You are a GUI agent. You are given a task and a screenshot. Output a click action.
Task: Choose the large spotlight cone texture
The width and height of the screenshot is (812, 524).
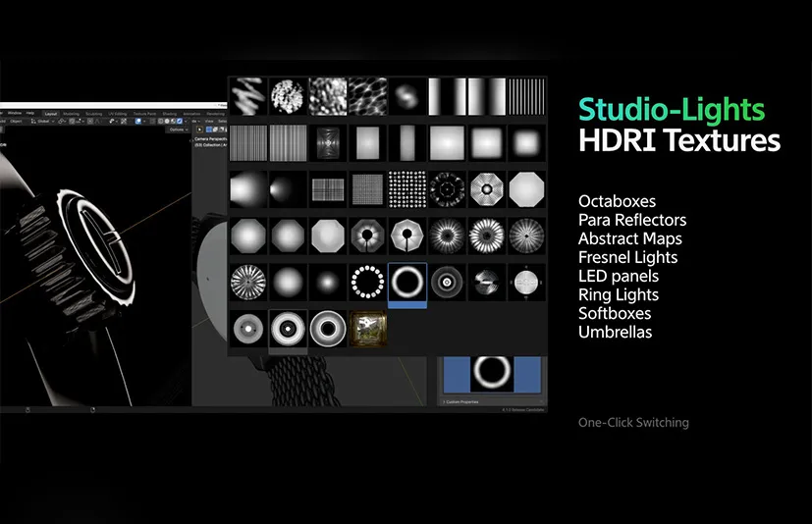pos(248,189)
